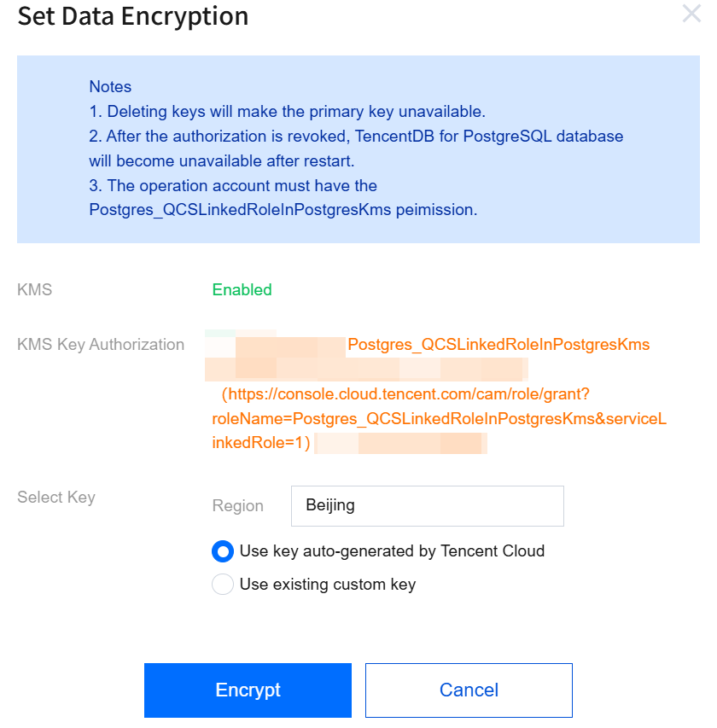Click the 'Use existing custom key' text
Image resolution: width=717 pixels, height=728 pixels.
coord(328,585)
